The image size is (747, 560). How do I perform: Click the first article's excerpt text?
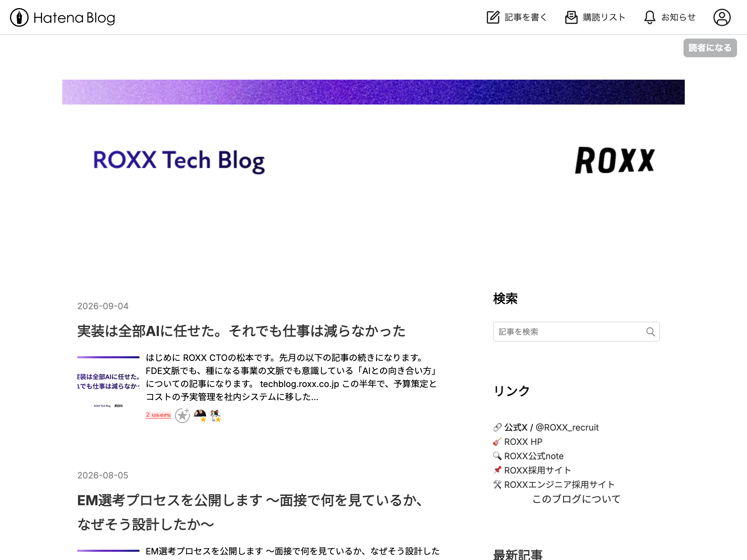coord(291,377)
